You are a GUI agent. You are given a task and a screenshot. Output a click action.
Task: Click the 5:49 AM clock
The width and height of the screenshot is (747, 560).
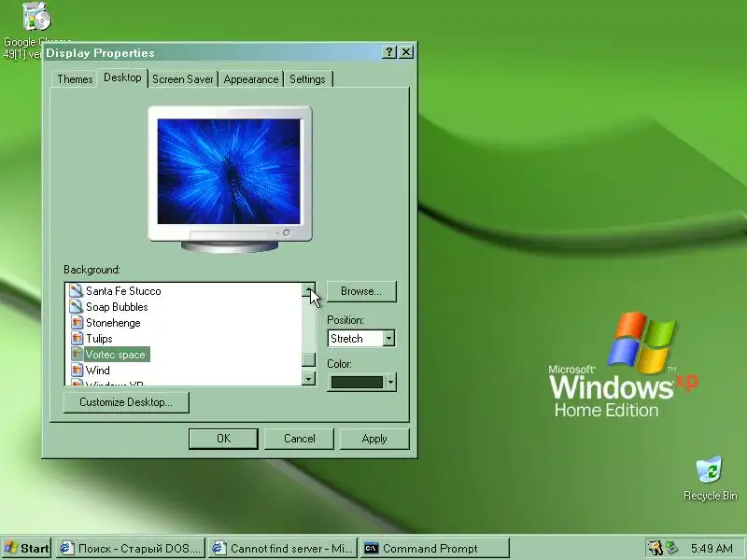[x=712, y=549]
